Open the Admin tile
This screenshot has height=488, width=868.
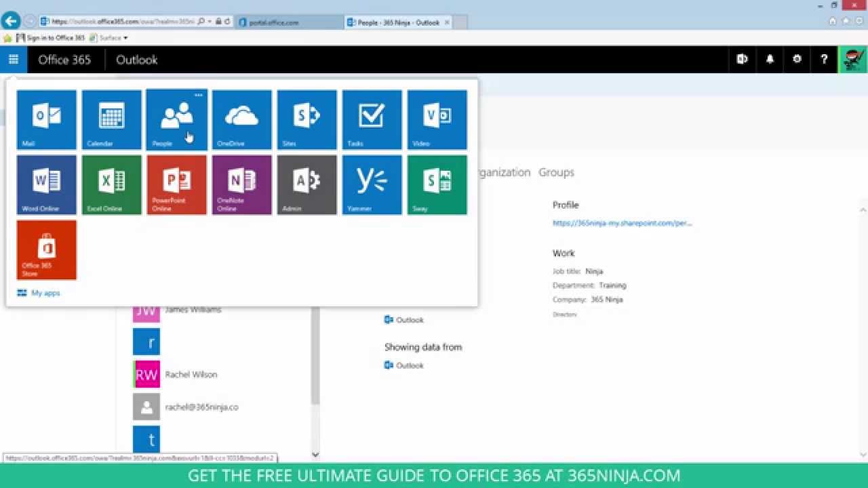point(307,185)
